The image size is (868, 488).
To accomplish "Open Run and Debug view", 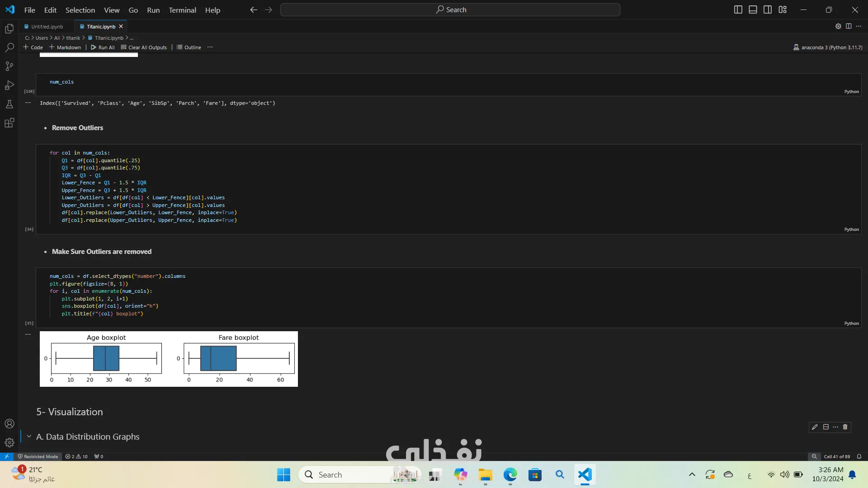I will click(x=9, y=85).
